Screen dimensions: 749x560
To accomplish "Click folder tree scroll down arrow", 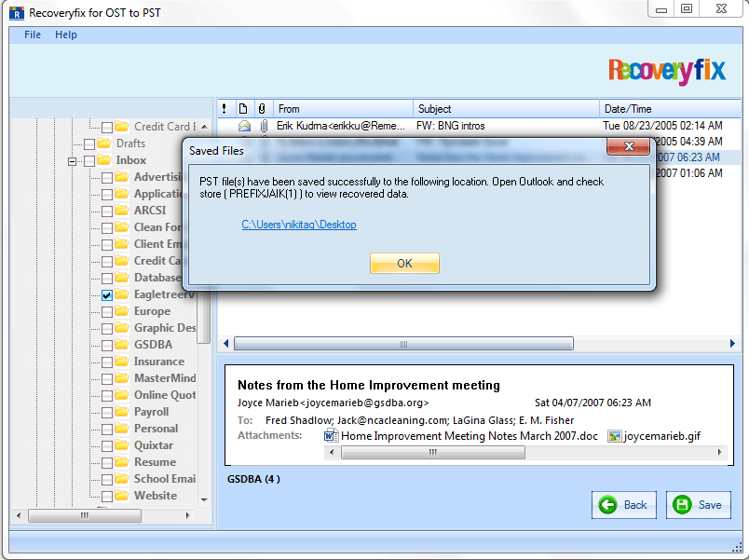I will [x=204, y=499].
